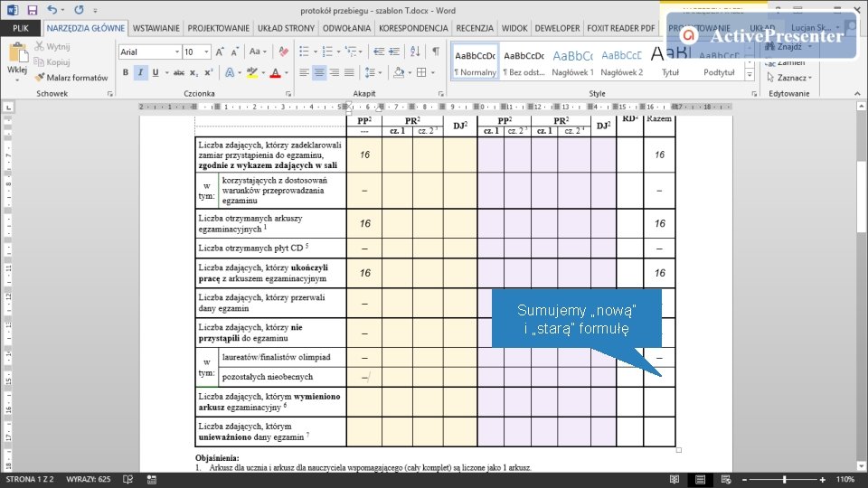
Task: Open the font name Arial dropdown
Action: coord(177,52)
